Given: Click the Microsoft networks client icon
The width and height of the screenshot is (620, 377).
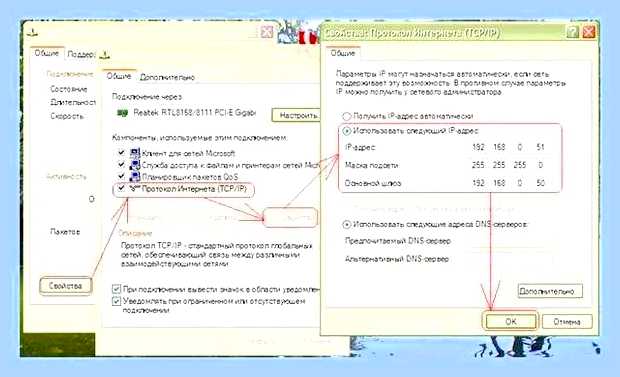Looking at the screenshot, I should tap(135, 153).
